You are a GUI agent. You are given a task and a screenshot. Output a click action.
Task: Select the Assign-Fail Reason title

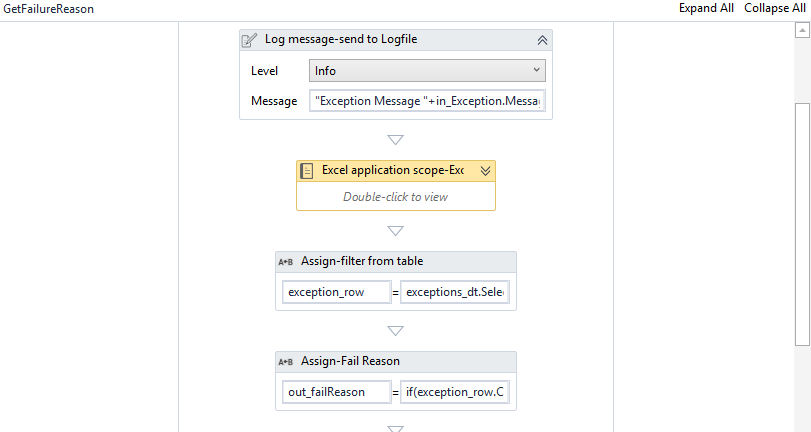click(353, 362)
